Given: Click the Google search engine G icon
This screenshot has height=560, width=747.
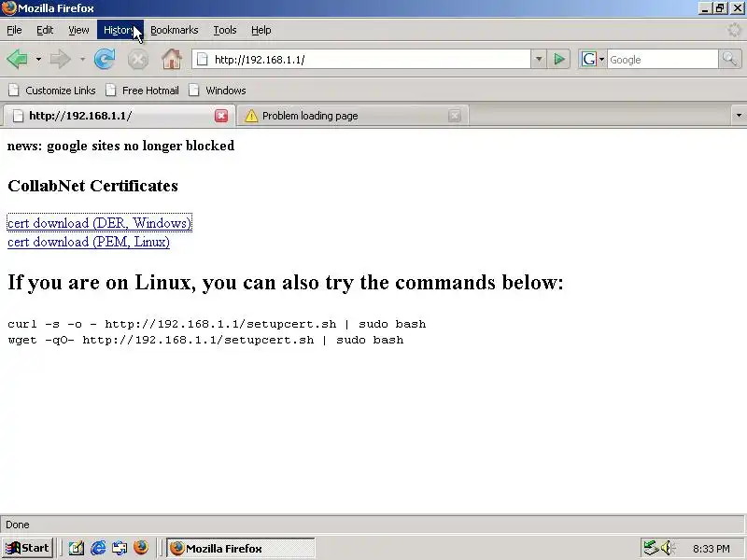Looking at the screenshot, I should point(588,60).
